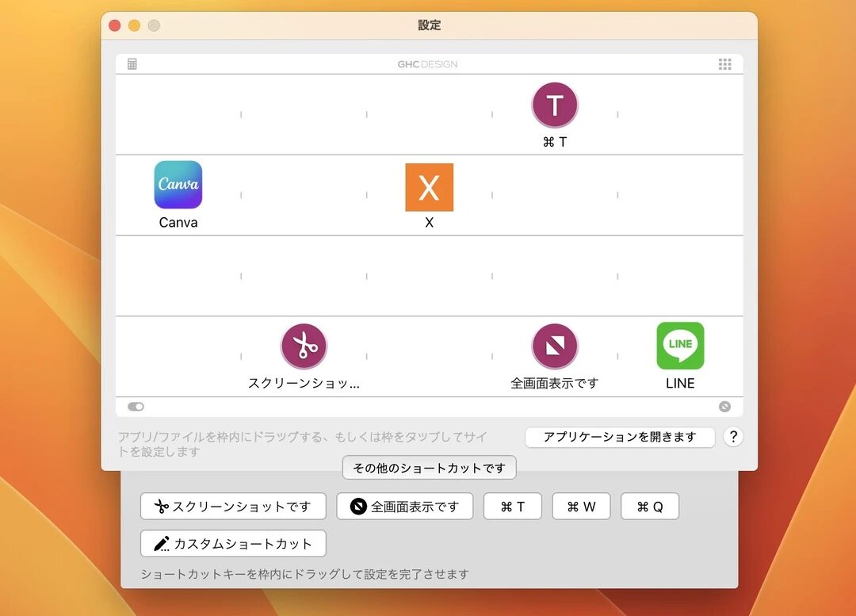The image size is (856, 616).
Task: Select the scissors screenshot icon in grid
Action: pyautogui.click(x=304, y=346)
